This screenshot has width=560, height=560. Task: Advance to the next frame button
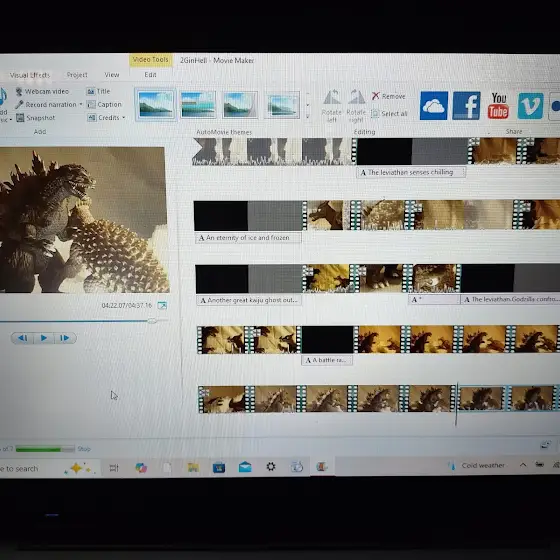tap(65, 338)
